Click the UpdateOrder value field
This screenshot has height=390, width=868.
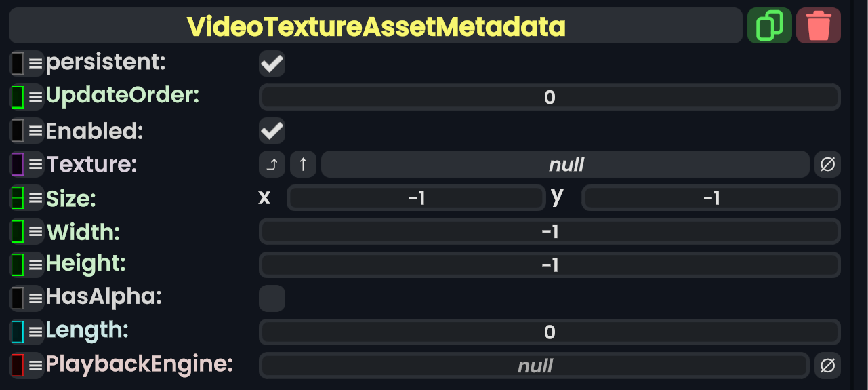tap(549, 98)
